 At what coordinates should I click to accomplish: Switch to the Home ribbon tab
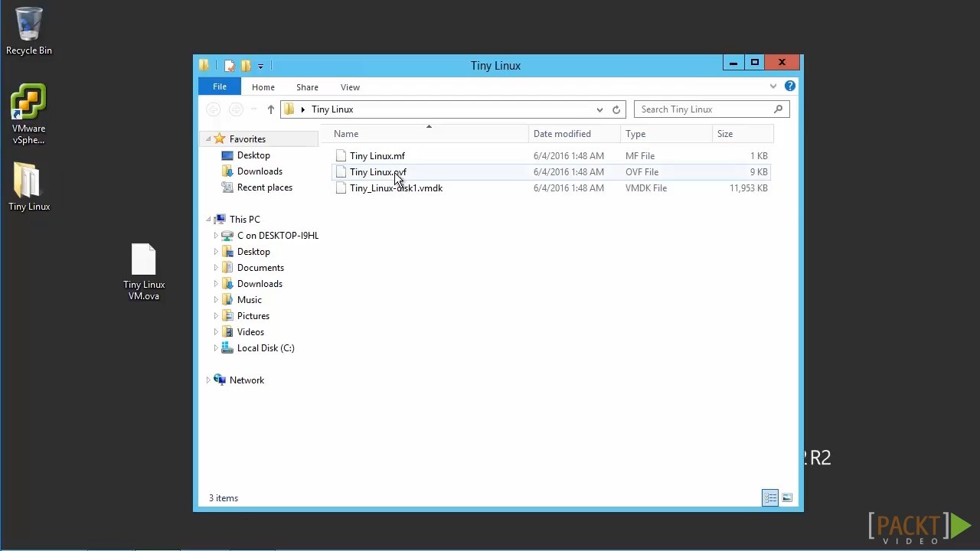[x=263, y=87]
